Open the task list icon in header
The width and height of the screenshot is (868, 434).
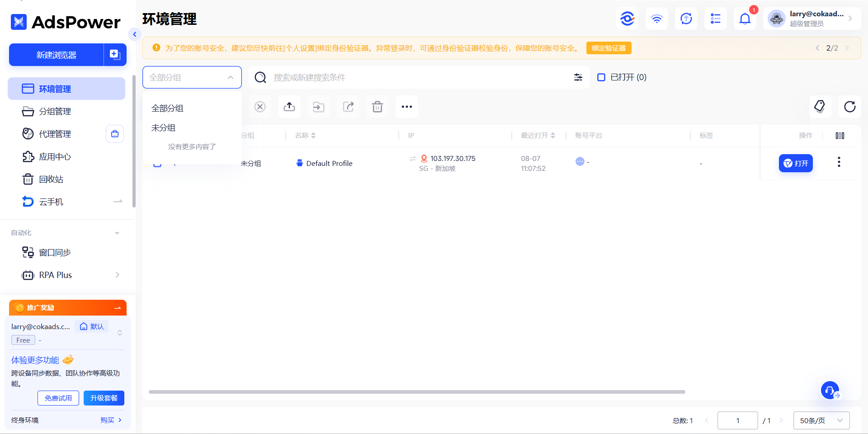[716, 19]
